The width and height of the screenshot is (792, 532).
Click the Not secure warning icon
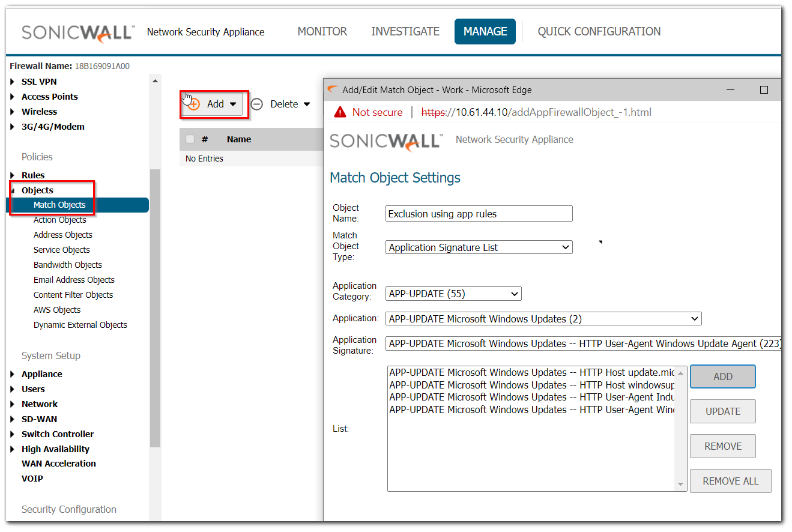point(340,112)
